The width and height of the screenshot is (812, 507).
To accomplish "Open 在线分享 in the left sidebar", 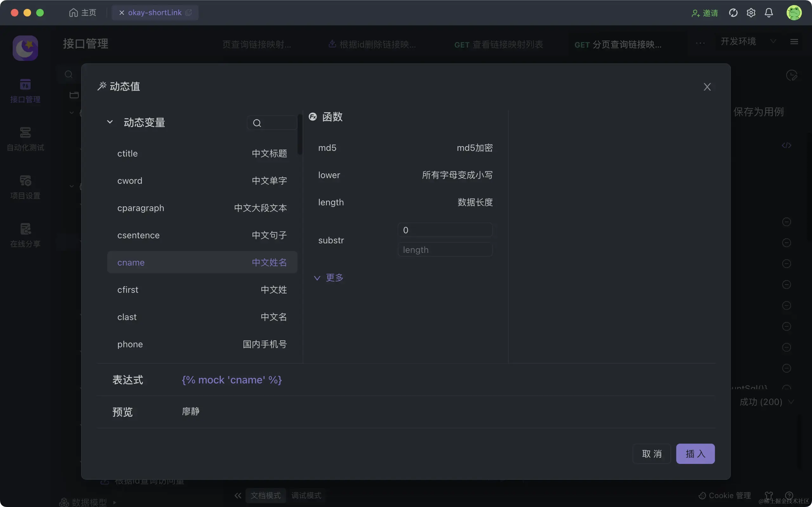I will (x=25, y=235).
